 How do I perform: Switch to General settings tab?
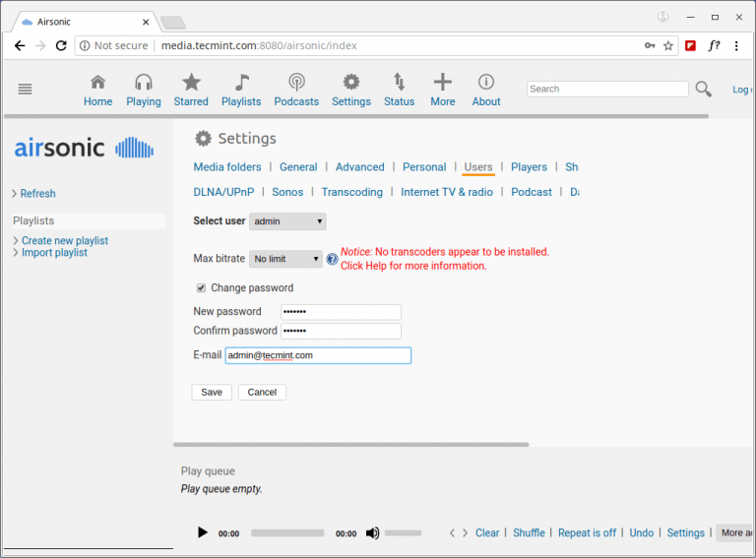[x=298, y=167]
